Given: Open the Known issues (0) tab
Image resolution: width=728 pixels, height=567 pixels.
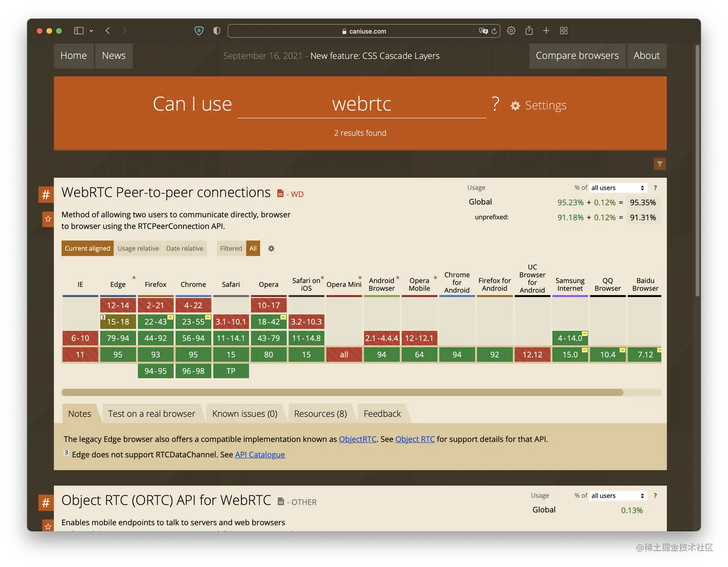Looking at the screenshot, I should pos(245,414).
